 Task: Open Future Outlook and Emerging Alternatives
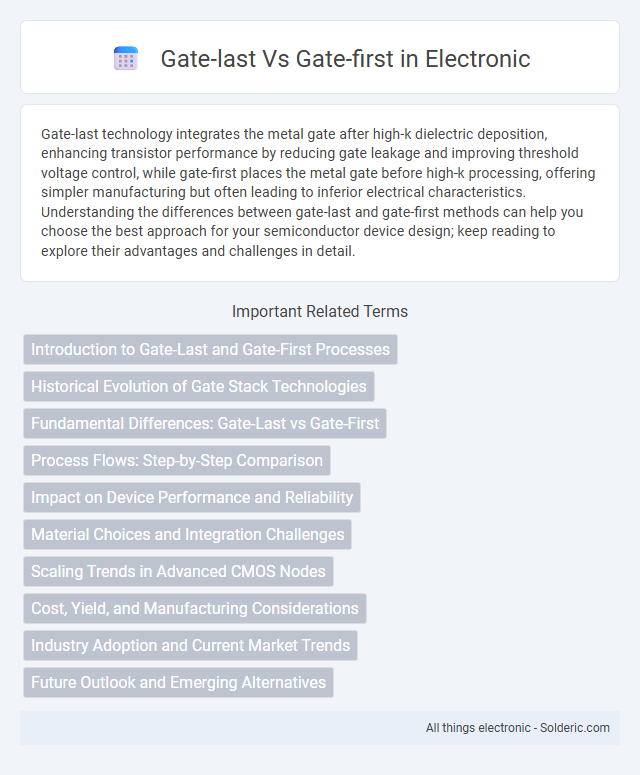178,683
